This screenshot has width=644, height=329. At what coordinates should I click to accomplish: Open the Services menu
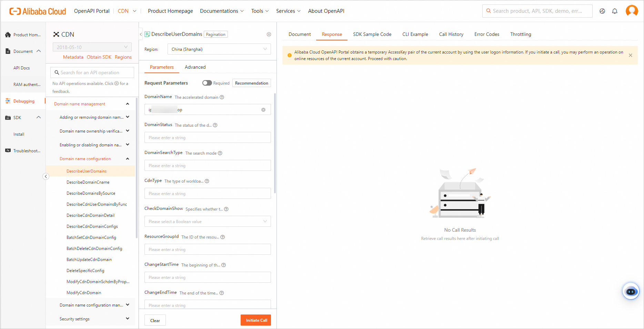(288, 11)
